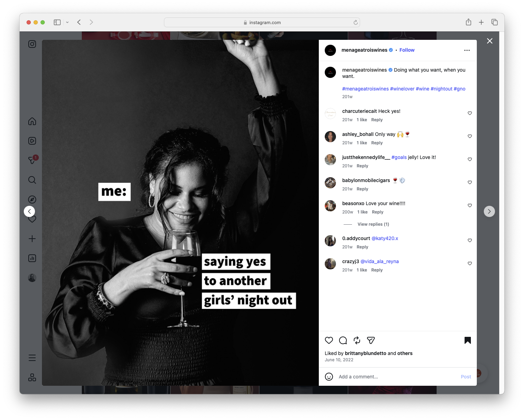Open the More hamburger menu in sidebar

pyautogui.click(x=32, y=357)
